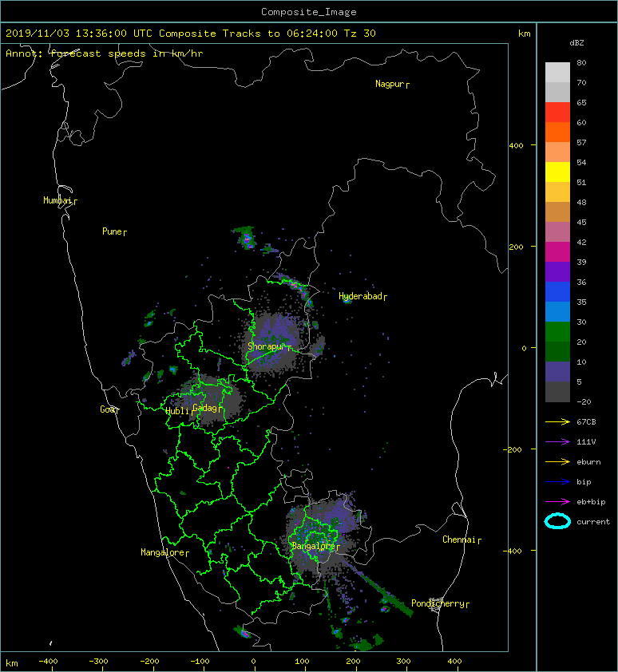Click the 'dBZ' legend heading
The width and height of the screenshot is (618, 672).
point(576,43)
